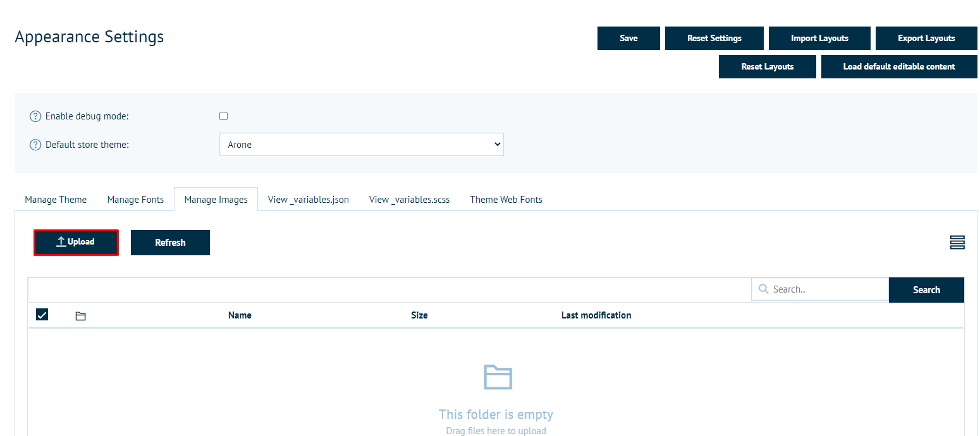Click the search magnifier icon
Viewport: 980px width, 436px height.
pyautogui.click(x=763, y=289)
